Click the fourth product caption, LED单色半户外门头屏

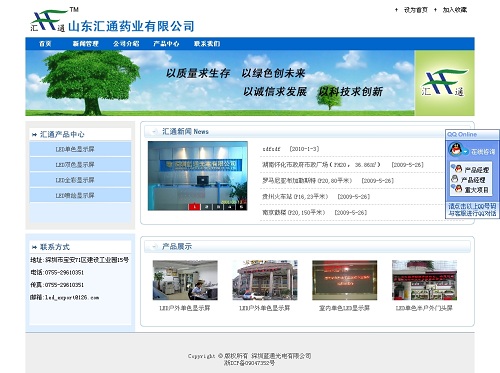(424, 308)
